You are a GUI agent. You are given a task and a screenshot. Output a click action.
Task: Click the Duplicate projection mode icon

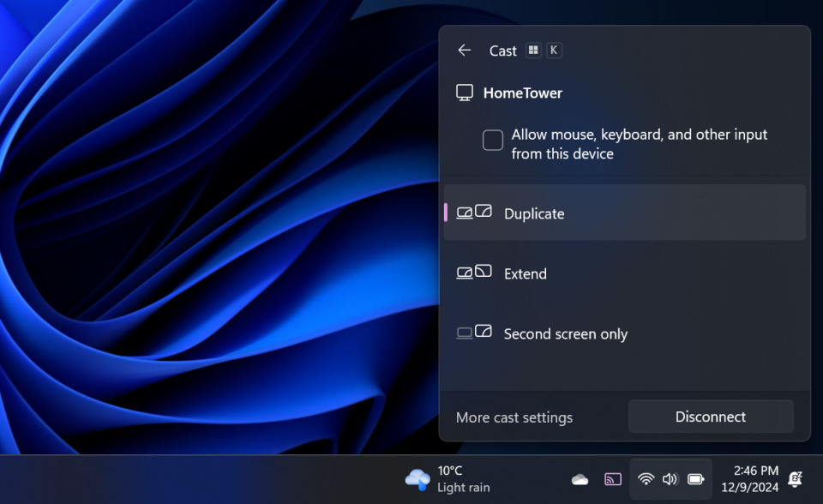[x=473, y=212]
